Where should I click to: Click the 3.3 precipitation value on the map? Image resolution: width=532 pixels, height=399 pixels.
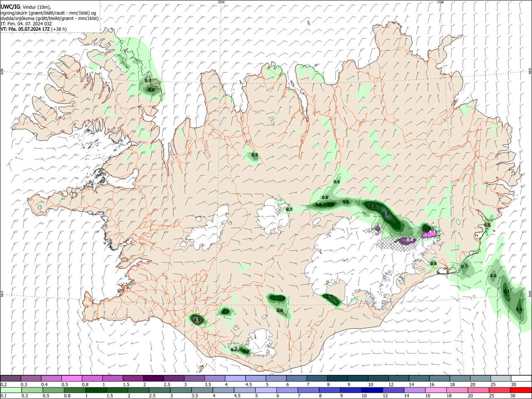pyautogui.click(x=385, y=214)
